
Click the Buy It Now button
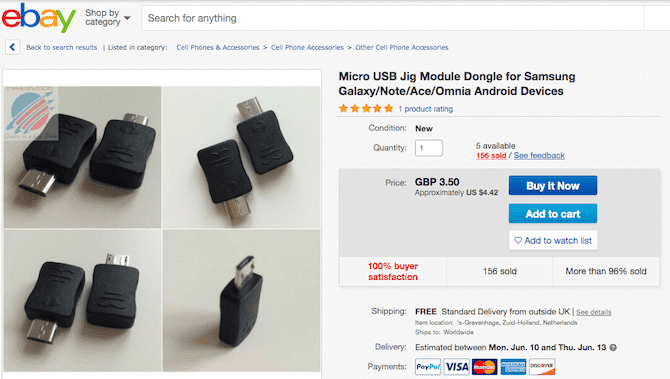tap(552, 185)
